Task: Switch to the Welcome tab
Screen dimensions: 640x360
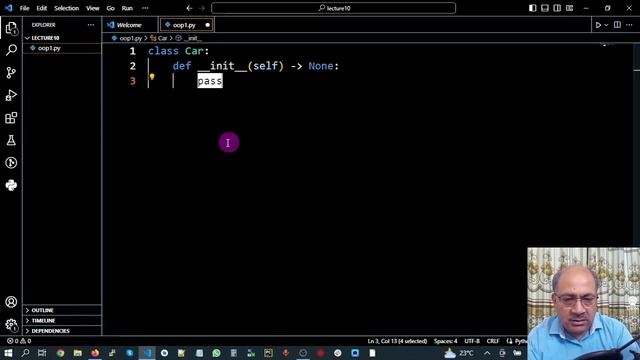Action: pos(129,25)
